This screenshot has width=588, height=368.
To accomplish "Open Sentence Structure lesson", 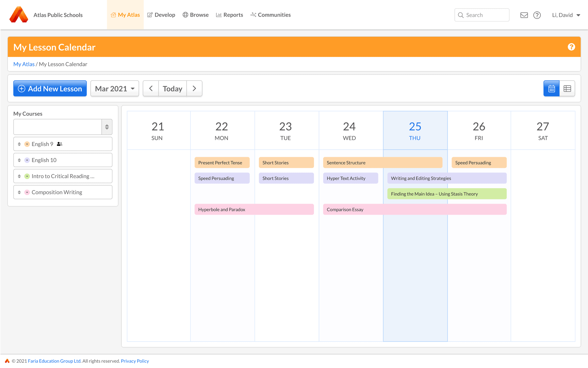I will [383, 162].
